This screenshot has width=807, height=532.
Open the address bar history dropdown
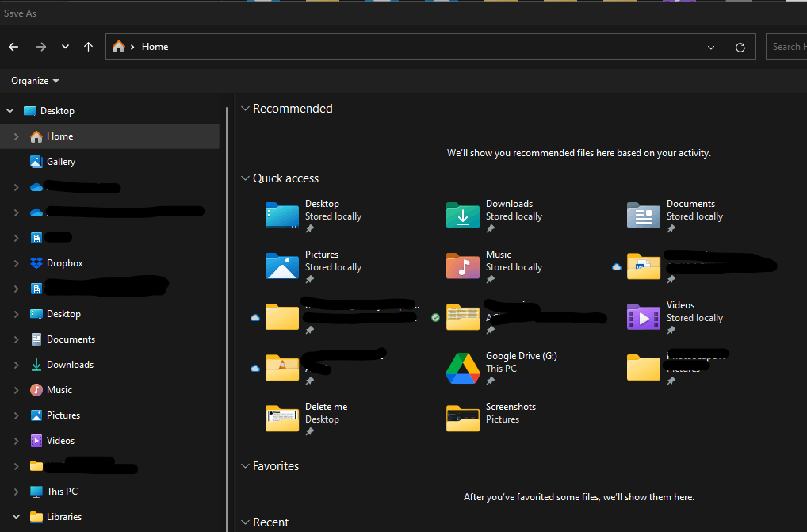pos(711,47)
